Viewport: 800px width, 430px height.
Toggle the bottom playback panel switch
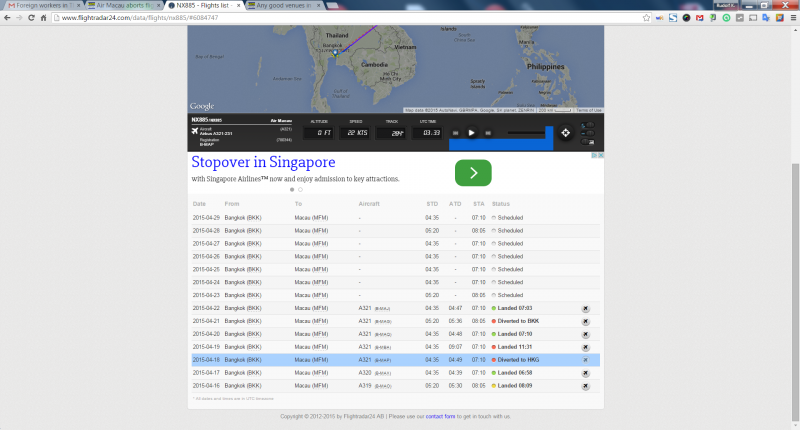pos(588,142)
